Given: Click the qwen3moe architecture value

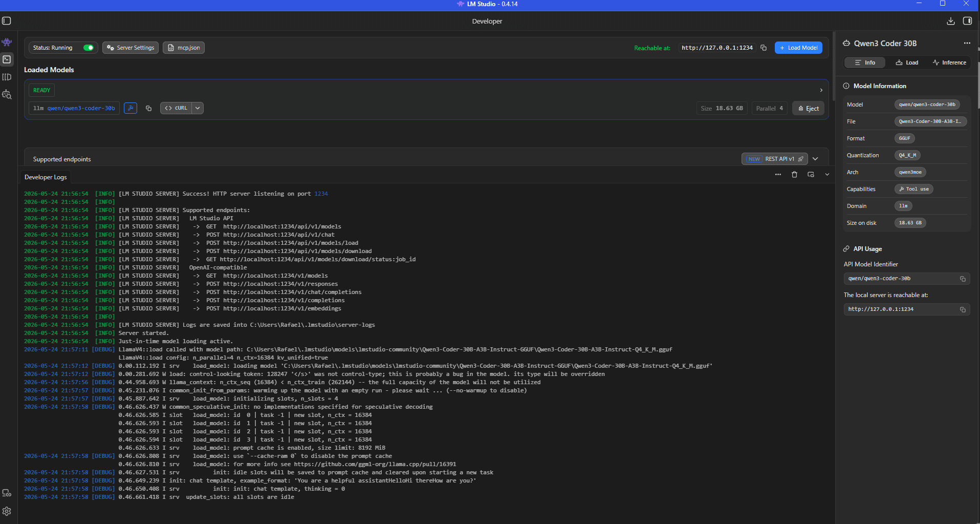Looking at the screenshot, I should [910, 172].
